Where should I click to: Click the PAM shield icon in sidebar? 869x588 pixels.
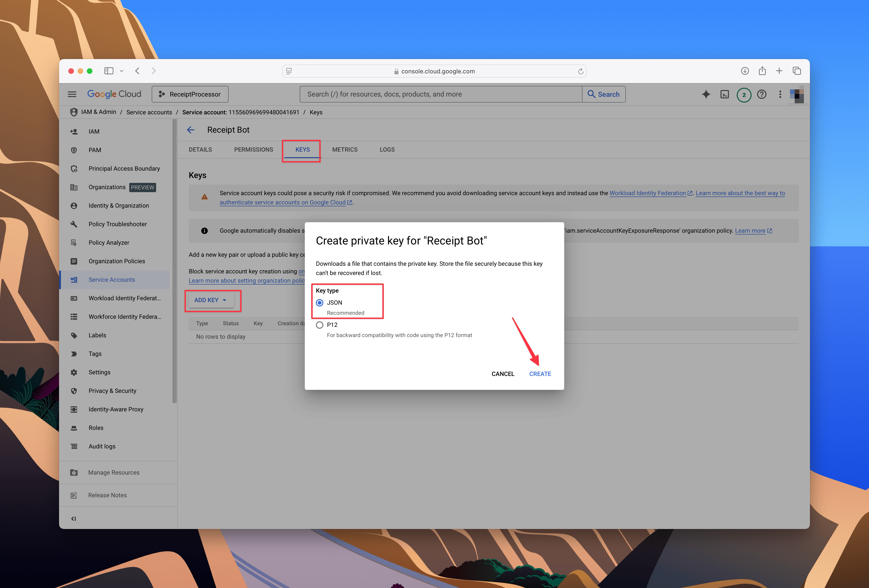[74, 150]
